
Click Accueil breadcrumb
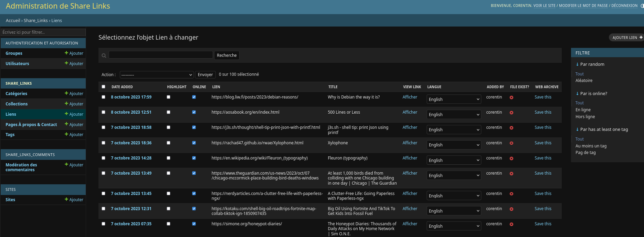(13, 21)
